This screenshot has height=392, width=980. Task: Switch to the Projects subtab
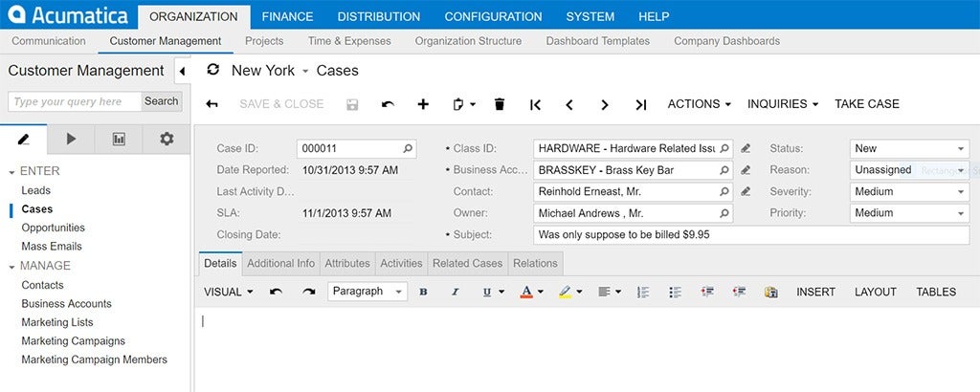click(x=264, y=41)
